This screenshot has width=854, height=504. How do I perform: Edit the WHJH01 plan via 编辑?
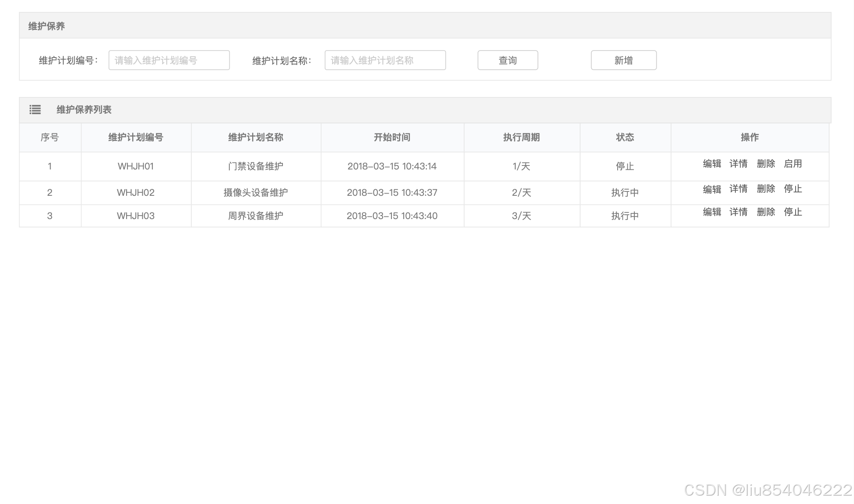point(712,164)
